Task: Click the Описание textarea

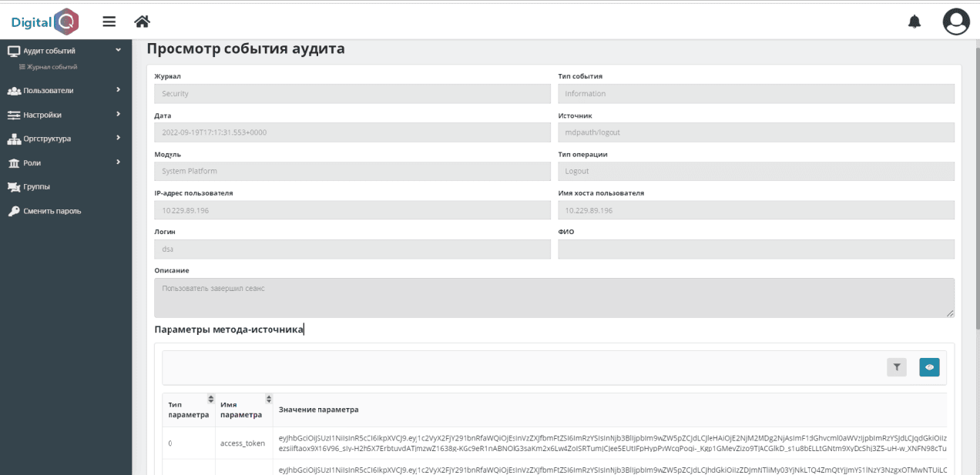Action: (x=554, y=298)
